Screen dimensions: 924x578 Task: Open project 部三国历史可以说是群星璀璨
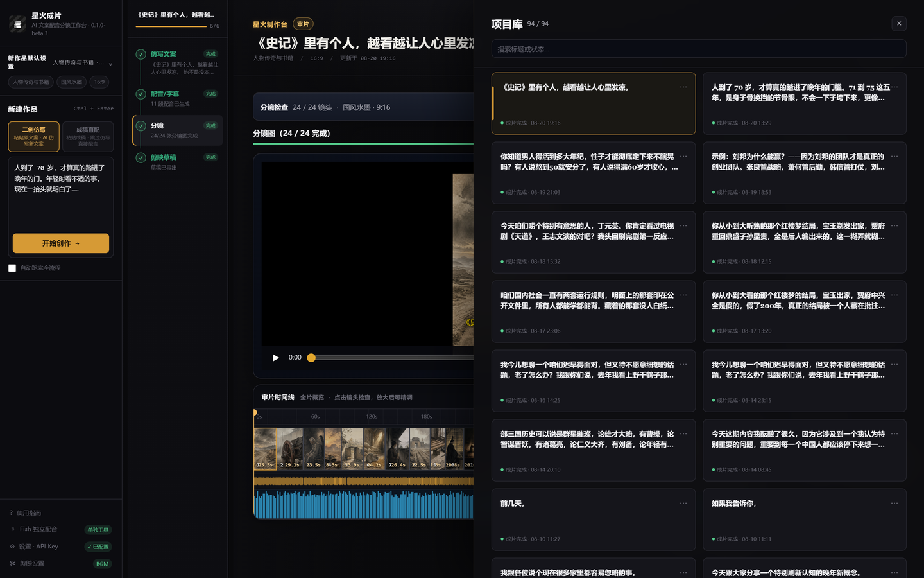594,450
